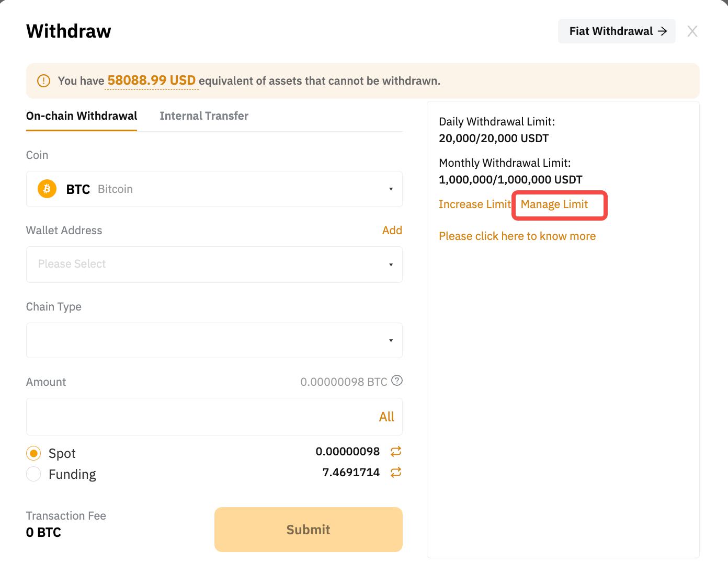This screenshot has height=574, width=728.
Task: Select the On-chain Withdrawal tab
Action: (82, 116)
